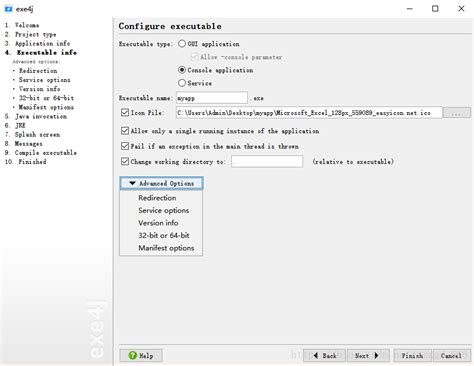Click the Back button's left arrow icon
The height and width of the screenshot is (366, 474).
(x=315, y=355)
